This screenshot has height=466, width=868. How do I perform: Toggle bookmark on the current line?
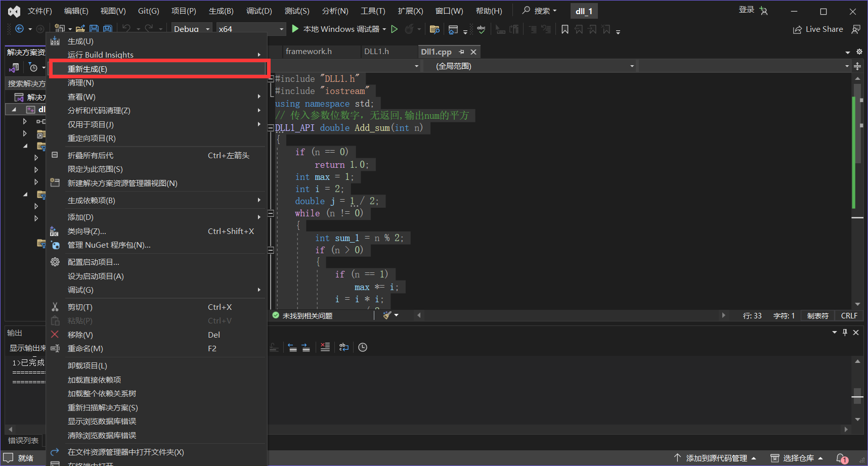pos(565,29)
